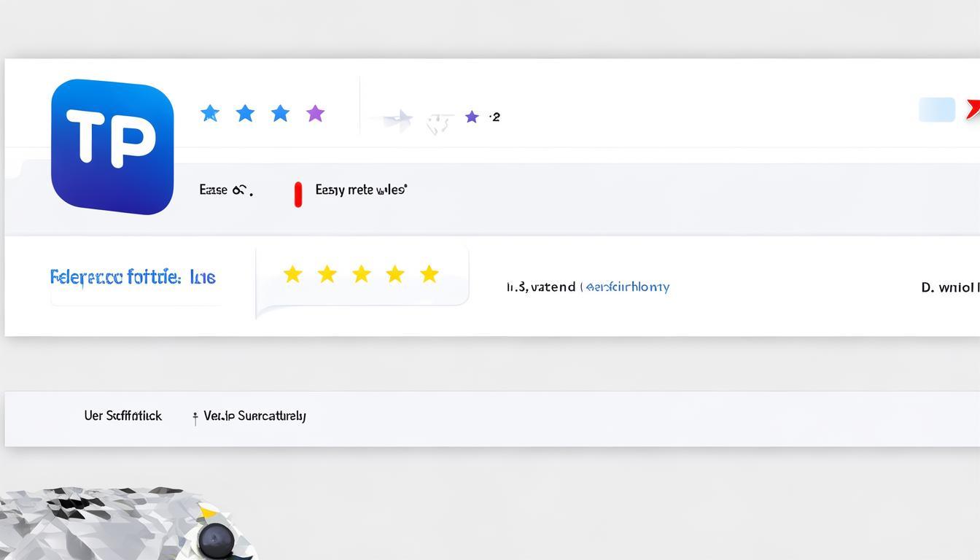Click the red arrow icon at right edge
Viewport: 980px width, 560px height.
(973, 109)
